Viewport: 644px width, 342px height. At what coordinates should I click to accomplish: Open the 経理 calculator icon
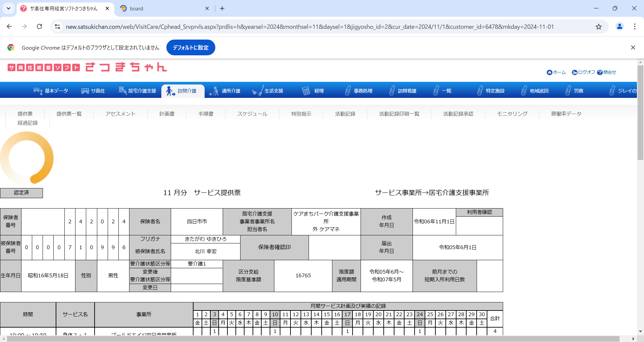(x=306, y=91)
